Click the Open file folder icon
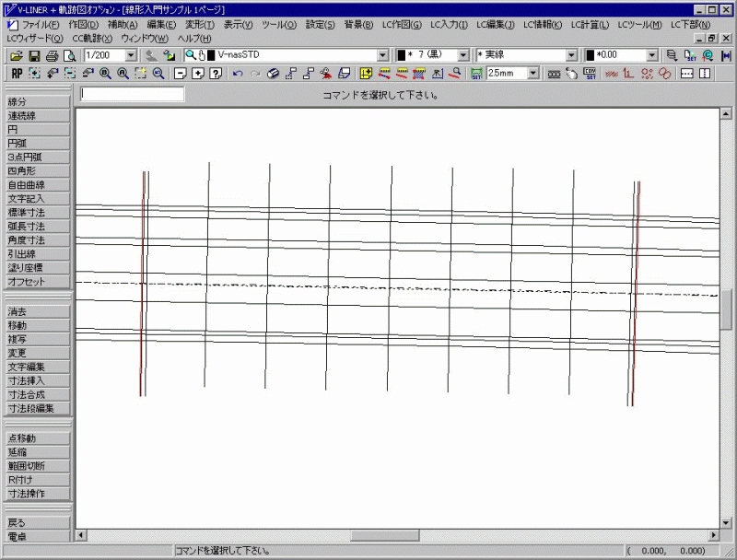Screen dimensions: 737x560 pos(18,56)
